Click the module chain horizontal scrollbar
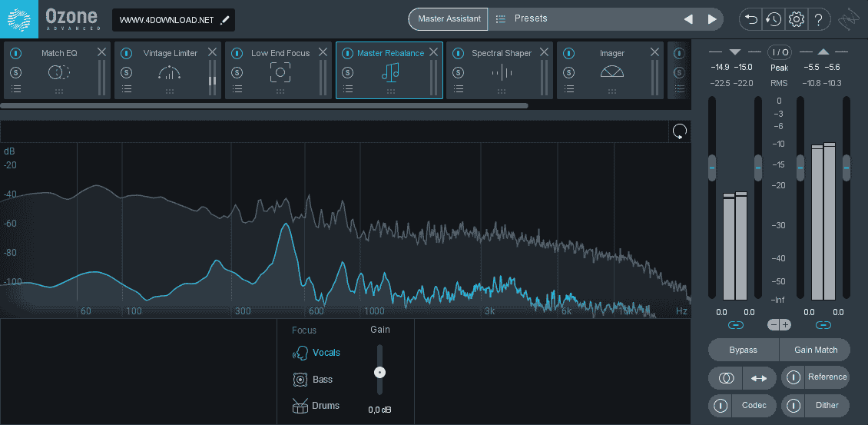The width and height of the screenshot is (868, 425). (264, 105)
